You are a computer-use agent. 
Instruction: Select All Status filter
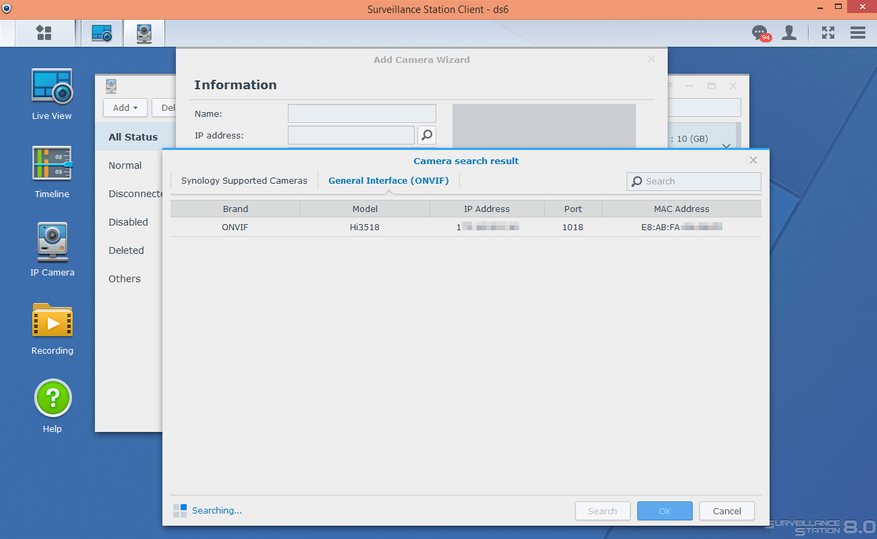133,137
